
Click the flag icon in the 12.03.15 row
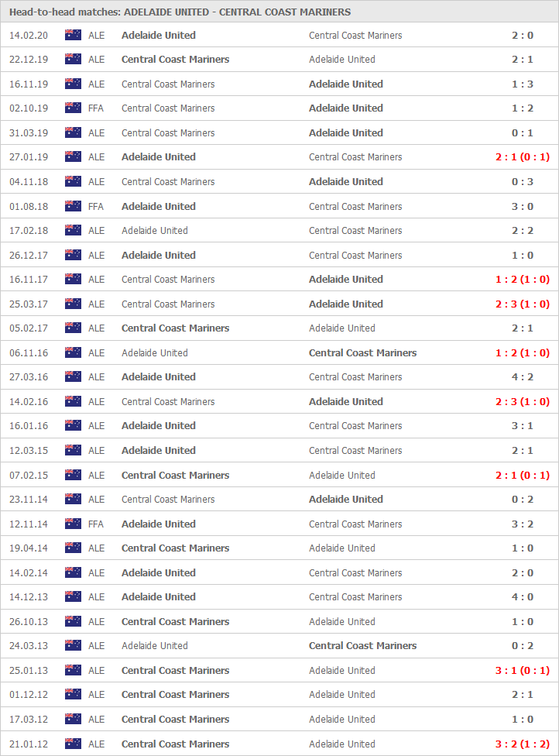tap(73, 450)
